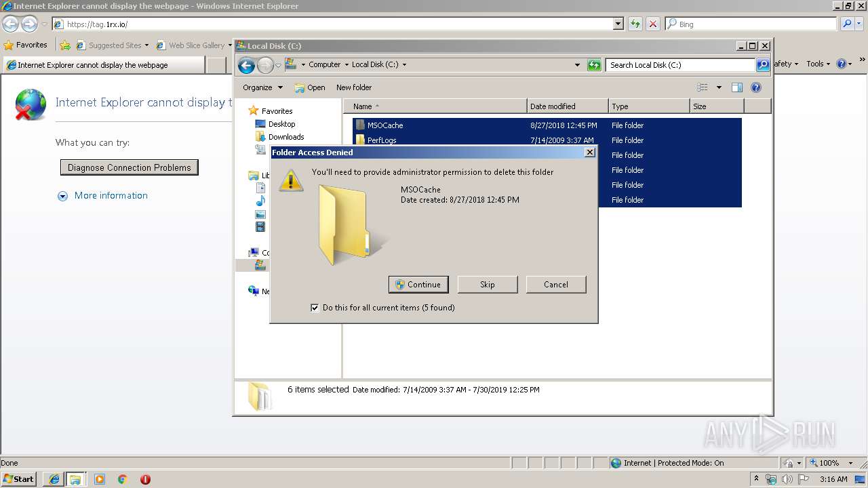Click Windows Media Player taskbar icon
Image resolution: width=868 pixels, height=488 pixels.
click(x=100, y=479)
